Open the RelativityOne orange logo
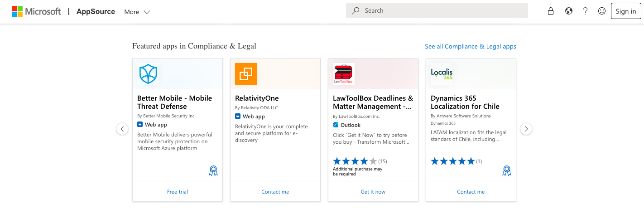This screenshot has height=214, width=644. pyautogui.click(x=246, y=74)
